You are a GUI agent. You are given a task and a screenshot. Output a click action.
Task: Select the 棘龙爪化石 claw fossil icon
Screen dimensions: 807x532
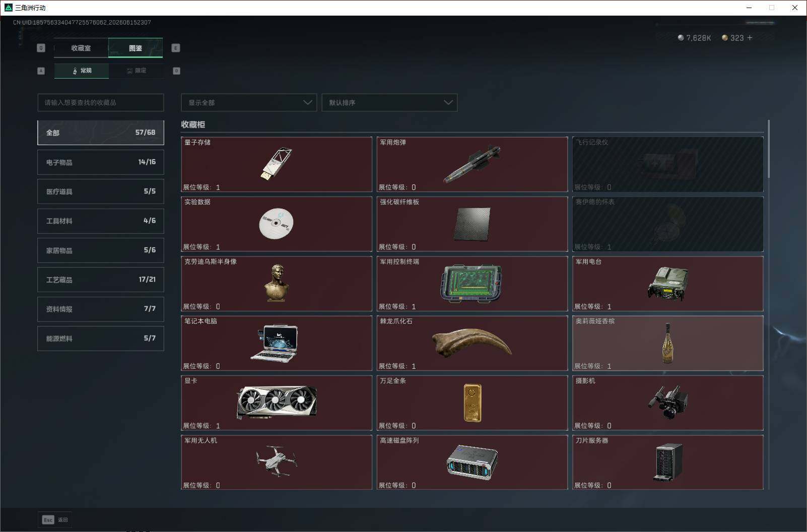(x=472, y=343)
